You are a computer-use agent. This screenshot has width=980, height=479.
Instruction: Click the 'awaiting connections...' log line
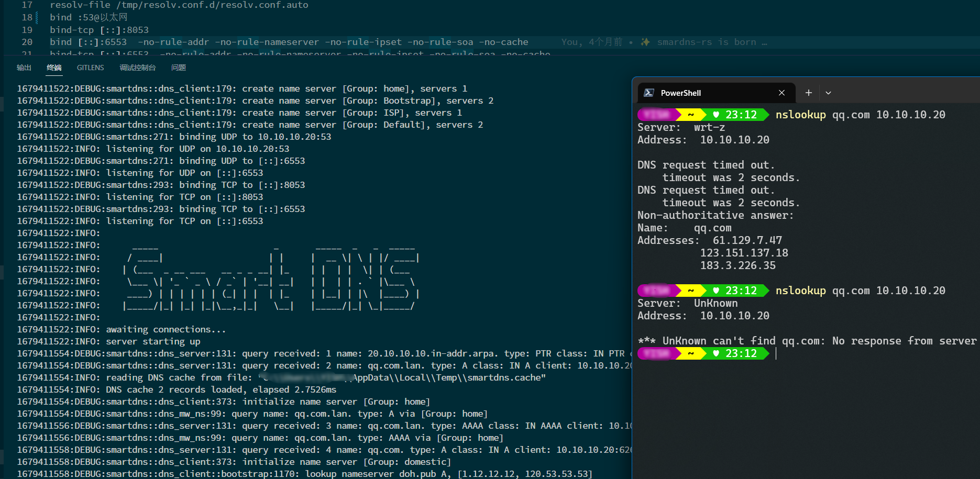(122, 329)
